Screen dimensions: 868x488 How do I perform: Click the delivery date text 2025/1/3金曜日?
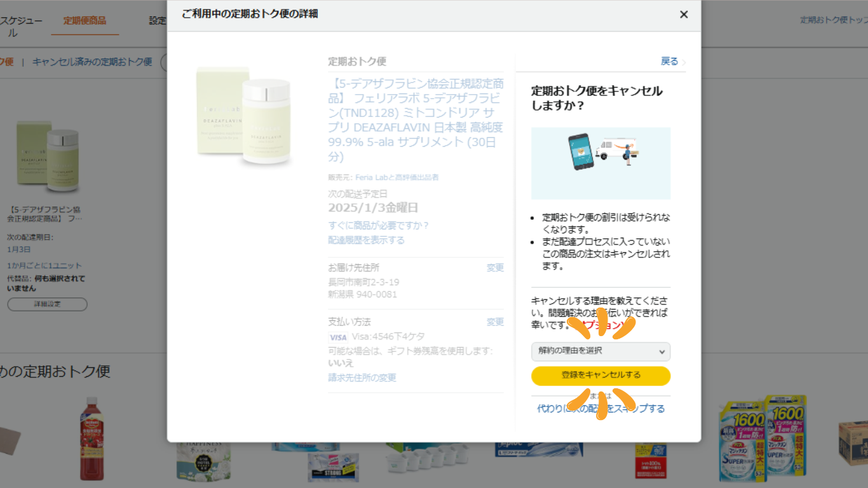pyautogui.click(x=373, y=208)
